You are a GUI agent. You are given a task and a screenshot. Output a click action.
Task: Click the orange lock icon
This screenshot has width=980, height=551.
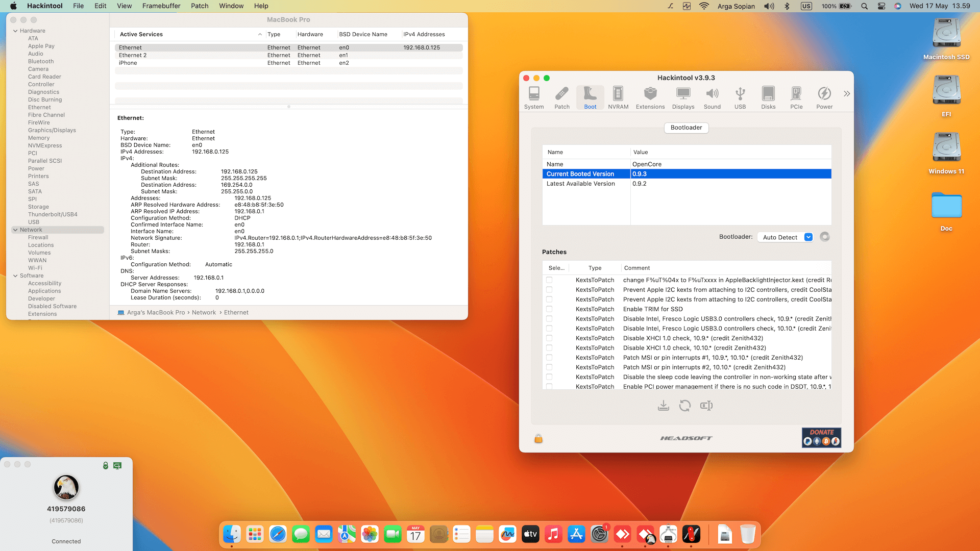pos(538,439)
